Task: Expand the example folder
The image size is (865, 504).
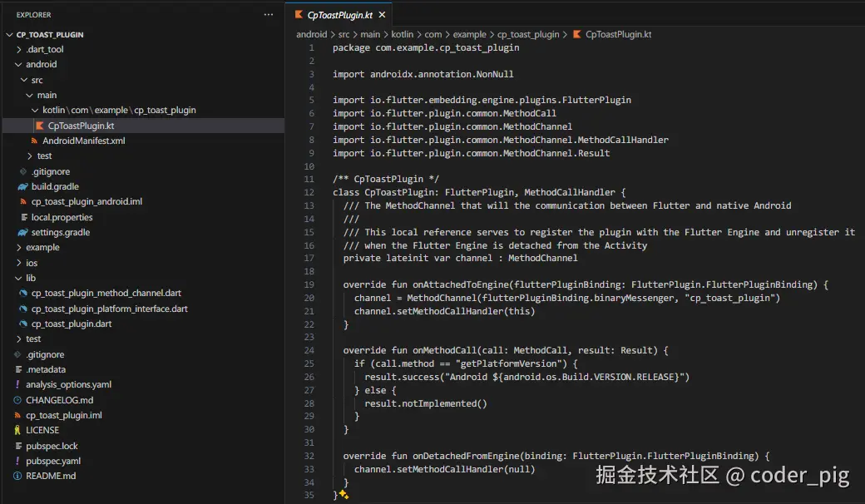Action: (x=19, y=248)
